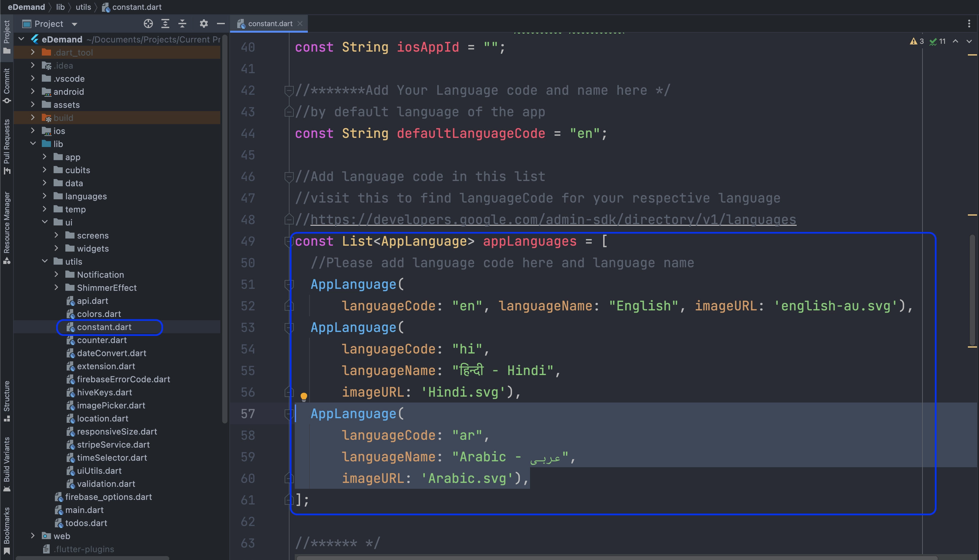Click the typo checkmark indicator showing 11
This screenshot has height=560, width=979.
(938, 41)
